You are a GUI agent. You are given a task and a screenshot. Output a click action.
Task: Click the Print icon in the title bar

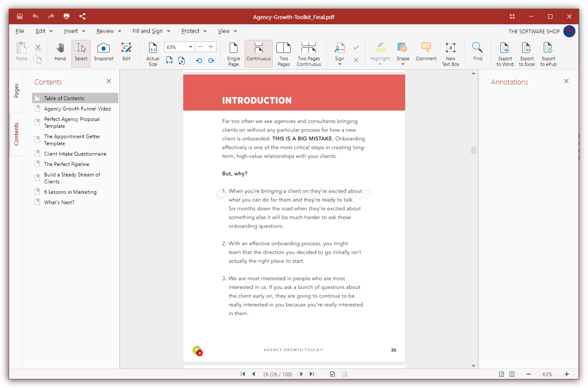(x=66, y=16)
